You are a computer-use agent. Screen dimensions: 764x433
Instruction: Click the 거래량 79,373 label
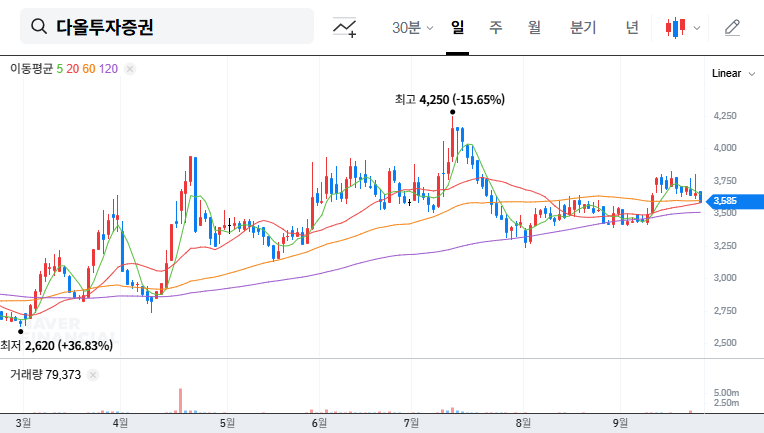[x=45, y=375]
